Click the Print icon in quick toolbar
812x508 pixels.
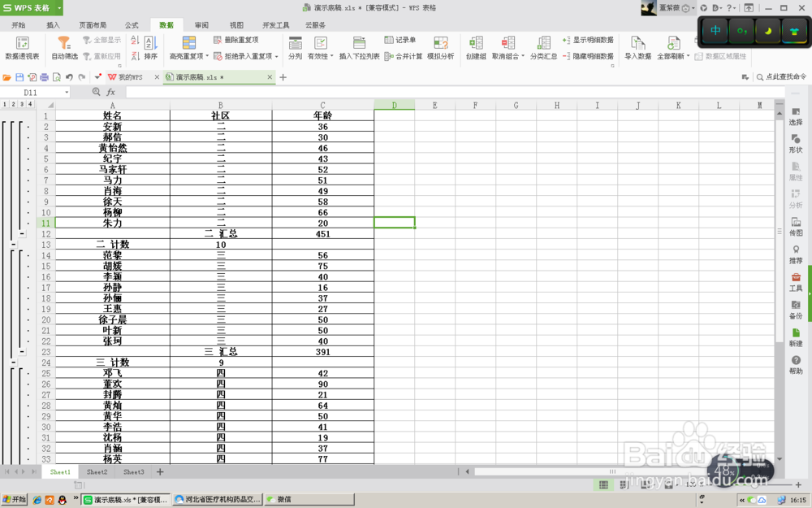click(44, 77)
